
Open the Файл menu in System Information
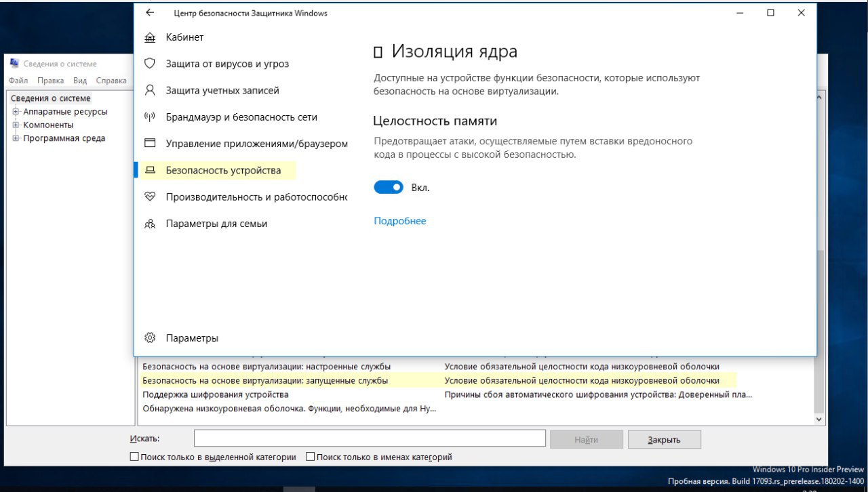pyautogui.click(x=19, y=81)
